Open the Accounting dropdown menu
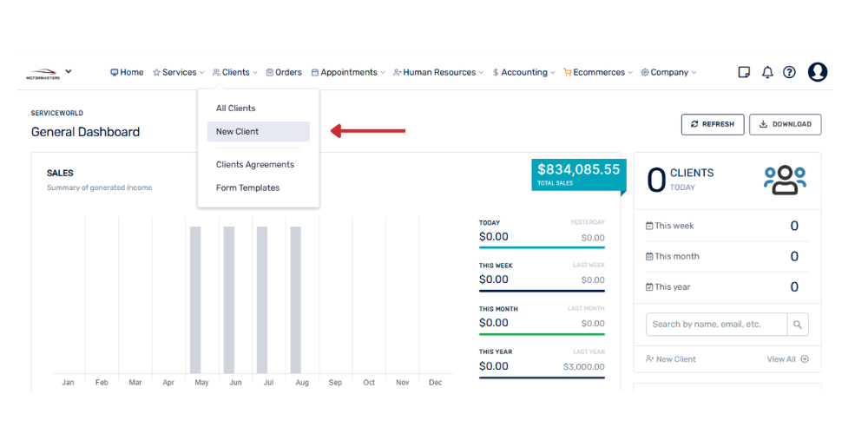The height and width of the screenshot is (434, 868). pyautogui.click(x=523, y=73)
